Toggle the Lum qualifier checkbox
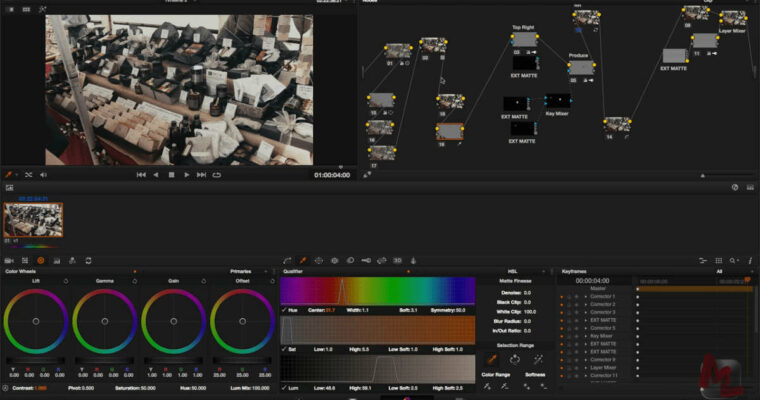The width and height of the screenshot is (760, 400). tap(284, 387)
